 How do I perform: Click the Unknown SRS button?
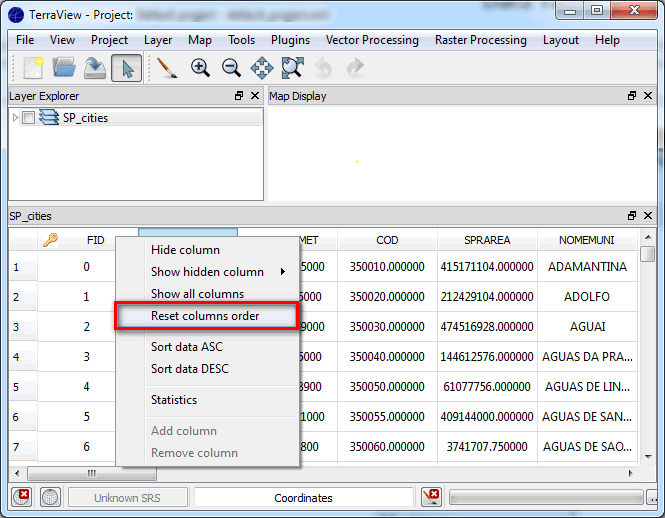pos(128,497)
